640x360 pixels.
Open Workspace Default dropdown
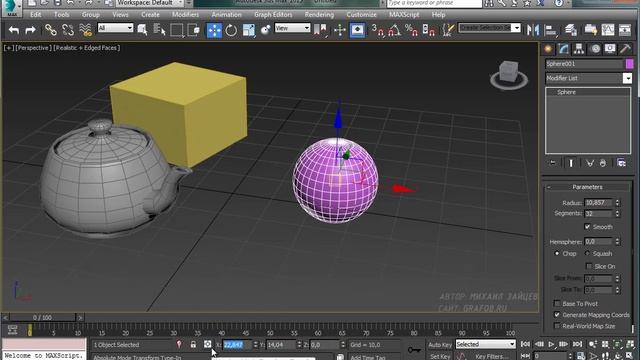coord(149,3)
